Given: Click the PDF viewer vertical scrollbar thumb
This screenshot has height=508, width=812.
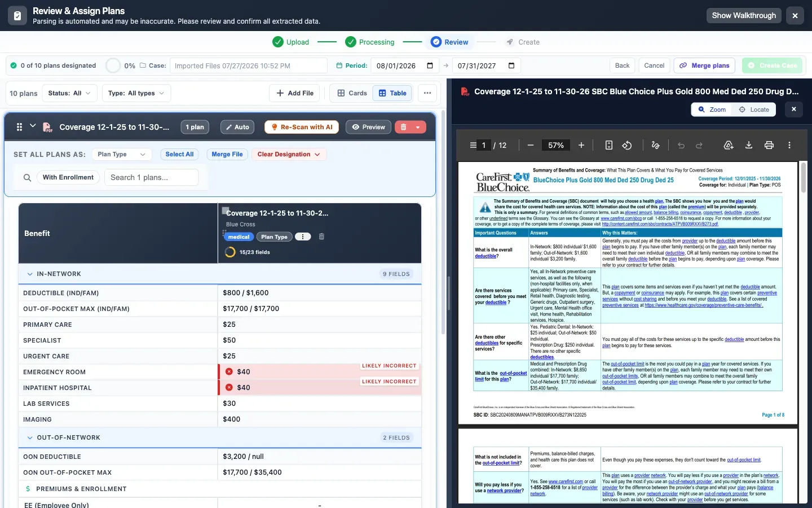Looking at the screenshot, I should click(x=804, y=177).
